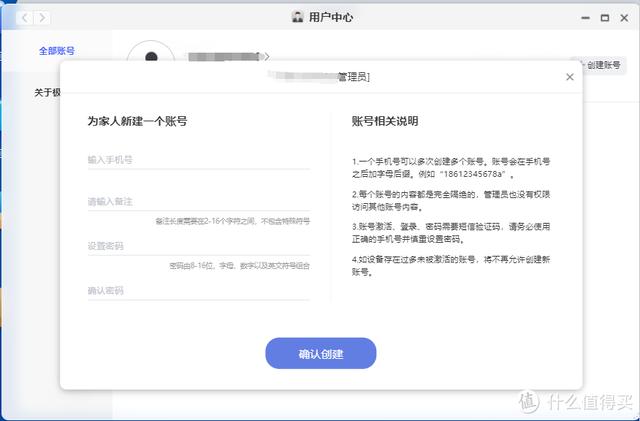Expand the user name chevron arrow
The image size is (640, 421).
(267, 57)
